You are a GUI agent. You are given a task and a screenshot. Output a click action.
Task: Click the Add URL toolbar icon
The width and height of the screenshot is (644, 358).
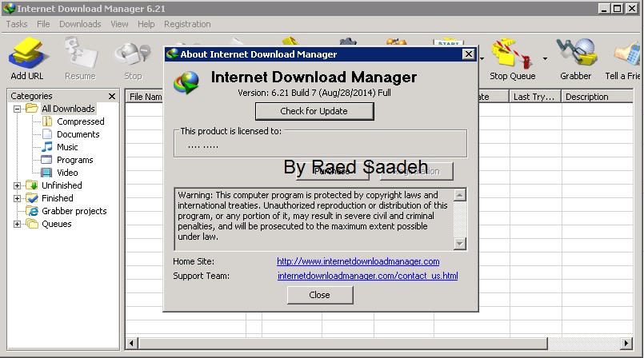27,56
